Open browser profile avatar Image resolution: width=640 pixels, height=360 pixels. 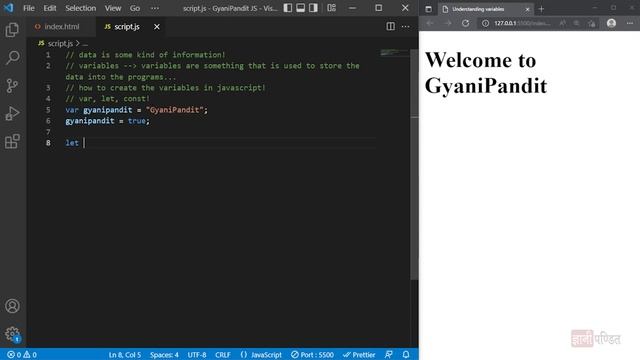pos(611,23)
